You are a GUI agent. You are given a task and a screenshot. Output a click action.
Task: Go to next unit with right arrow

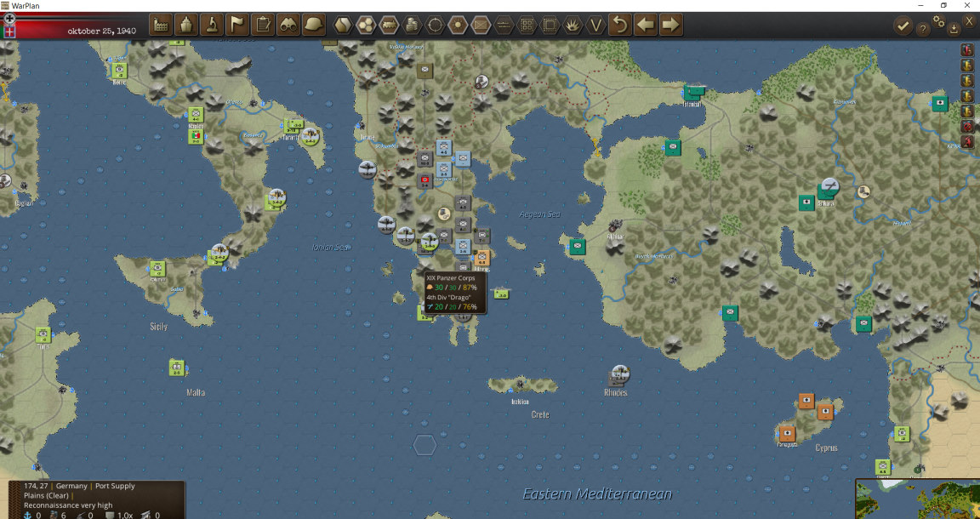670,25
